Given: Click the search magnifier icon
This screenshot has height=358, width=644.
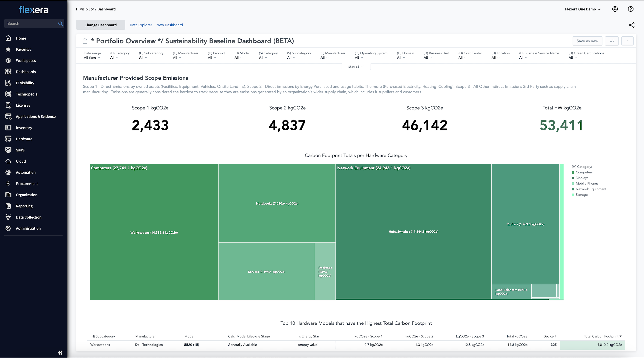Looking at the screenshot, I should [x=60, y=24].
